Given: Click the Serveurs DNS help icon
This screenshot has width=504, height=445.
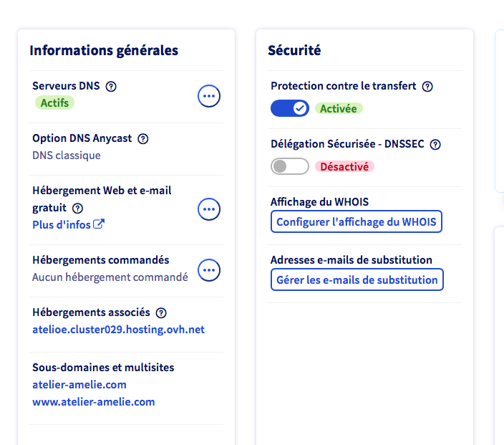Looking at the screenshot, I should [111, 86].
